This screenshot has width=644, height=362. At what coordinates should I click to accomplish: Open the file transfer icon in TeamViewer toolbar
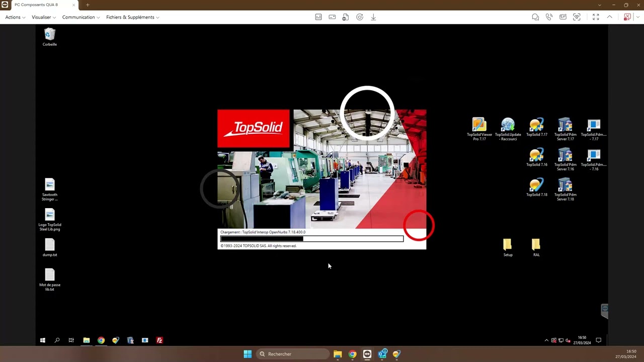pos(346,17)
